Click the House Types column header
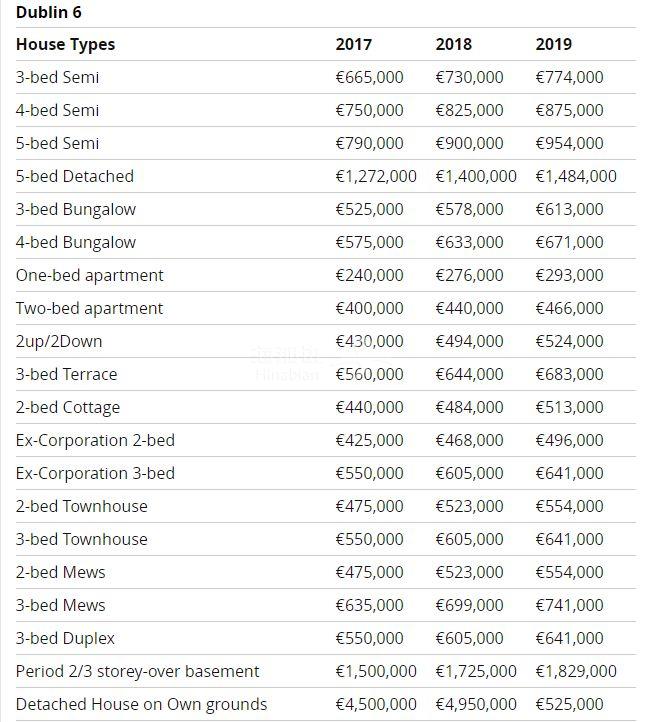Viewport: 649px width, 722px height. pos(65,44)
